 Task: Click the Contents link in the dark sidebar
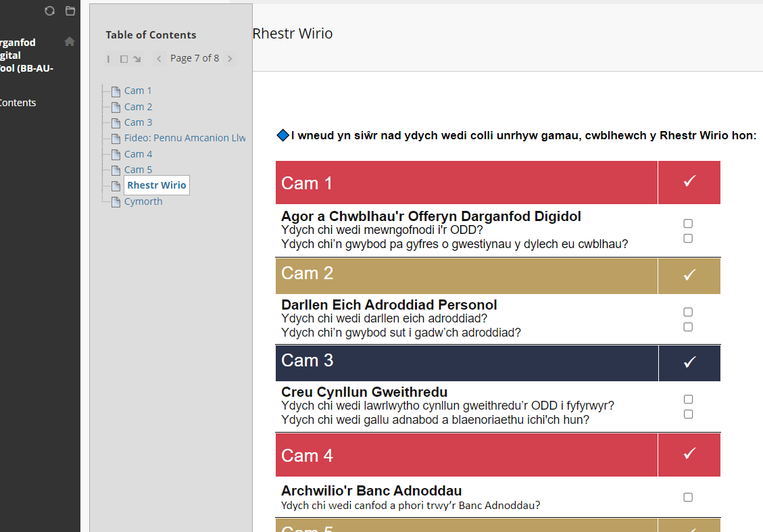click(18, 103)
